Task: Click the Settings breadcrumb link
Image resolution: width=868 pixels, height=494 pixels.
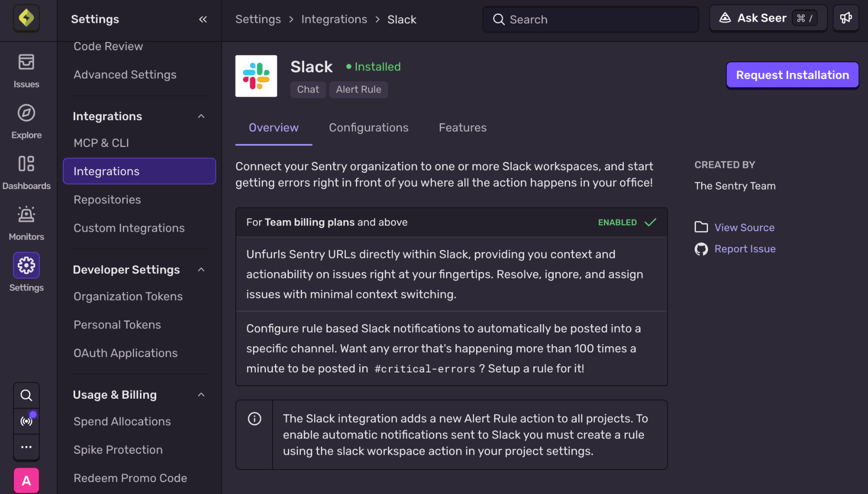Action: point(258,19)
